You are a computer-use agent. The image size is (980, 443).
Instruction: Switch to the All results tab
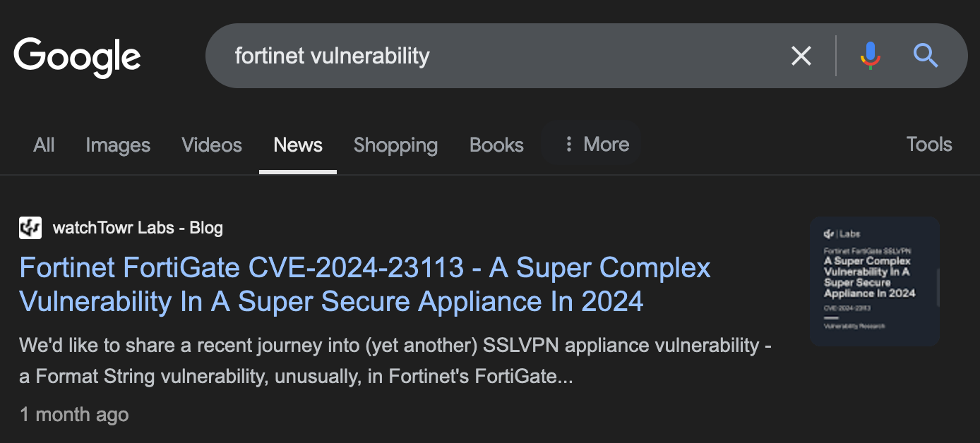pyautogui.click(x=44, y=145)
